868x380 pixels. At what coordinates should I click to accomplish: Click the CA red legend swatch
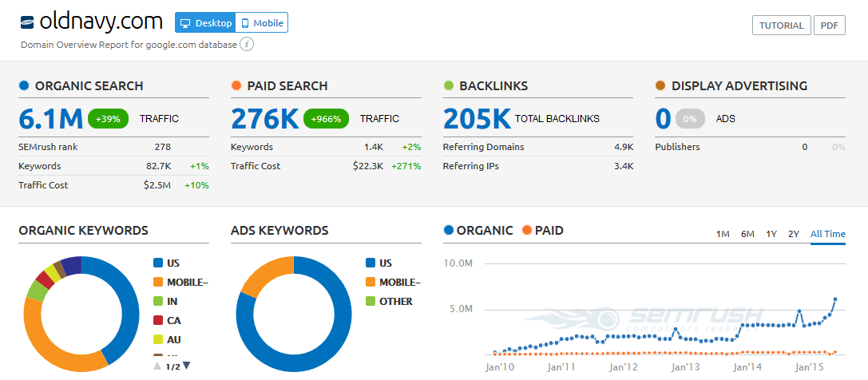pos(158,320)
